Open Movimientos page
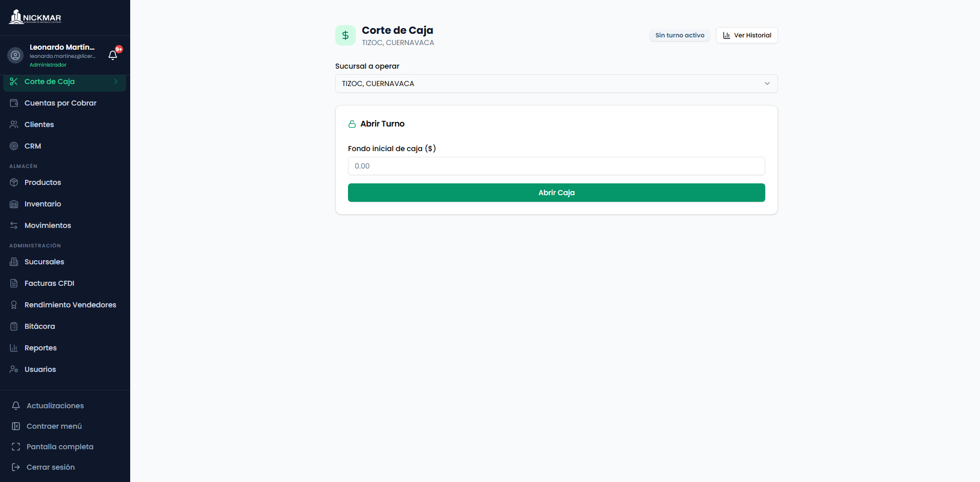The image size is (980, 482). point(65,225)
